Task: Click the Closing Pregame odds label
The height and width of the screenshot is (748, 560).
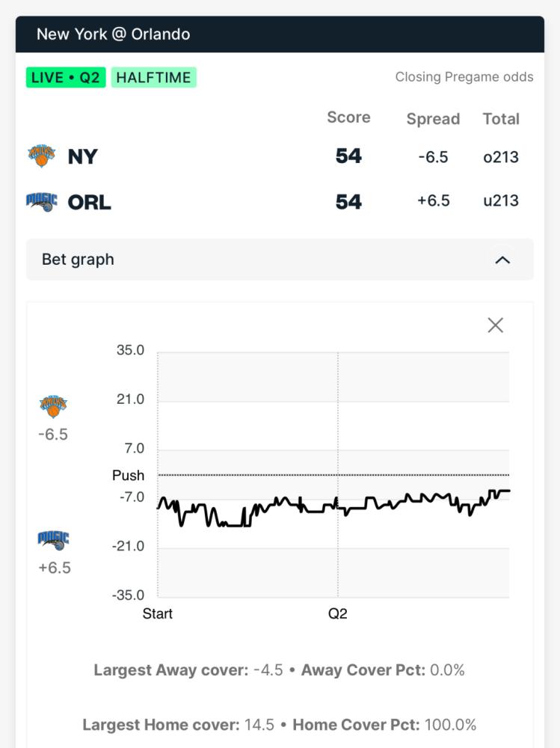Action: 464,77
